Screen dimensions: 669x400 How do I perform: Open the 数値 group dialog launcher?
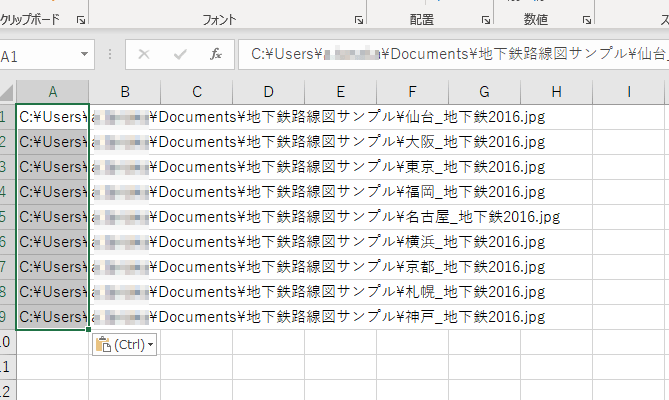tap(584, 19)
